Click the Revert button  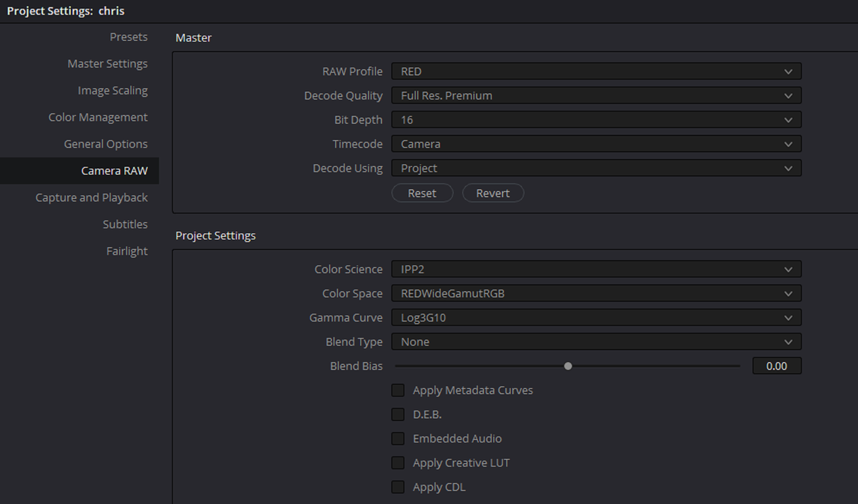[493, 193]
